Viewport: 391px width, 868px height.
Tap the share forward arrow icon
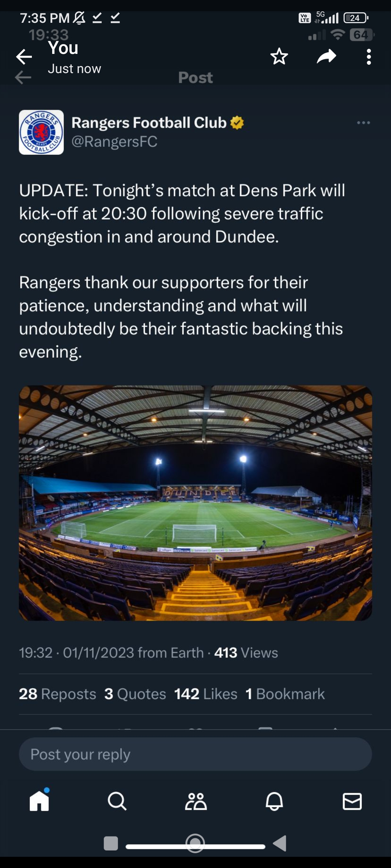326,57
